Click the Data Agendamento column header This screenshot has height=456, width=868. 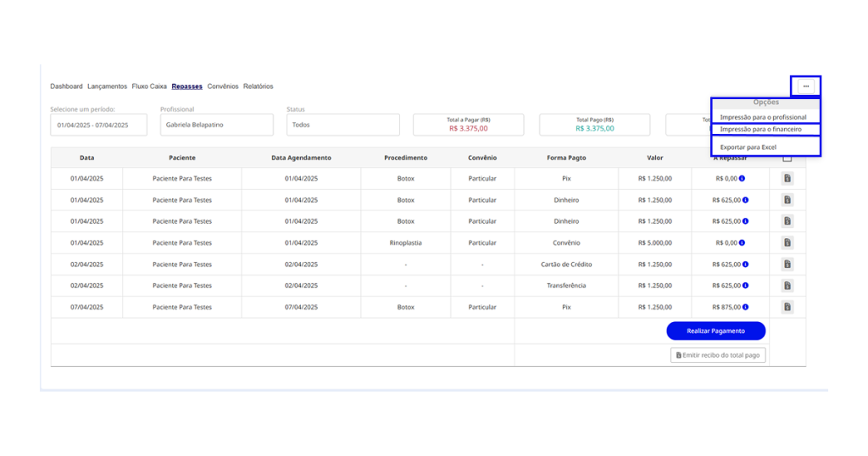coord(301,158)
